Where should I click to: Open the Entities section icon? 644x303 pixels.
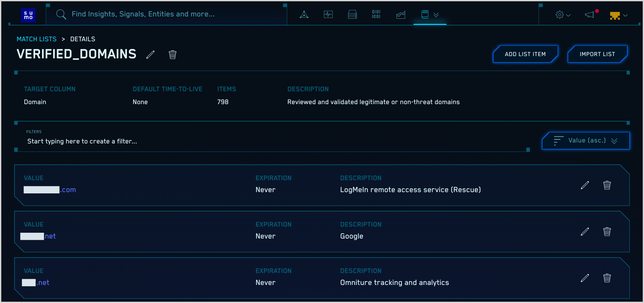352,15
